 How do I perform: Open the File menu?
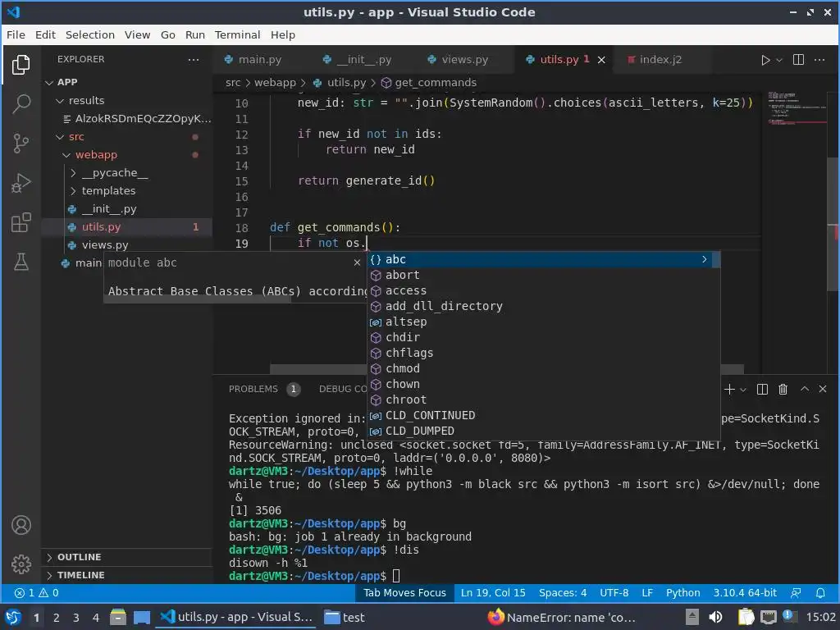click(x=16, y=34)
